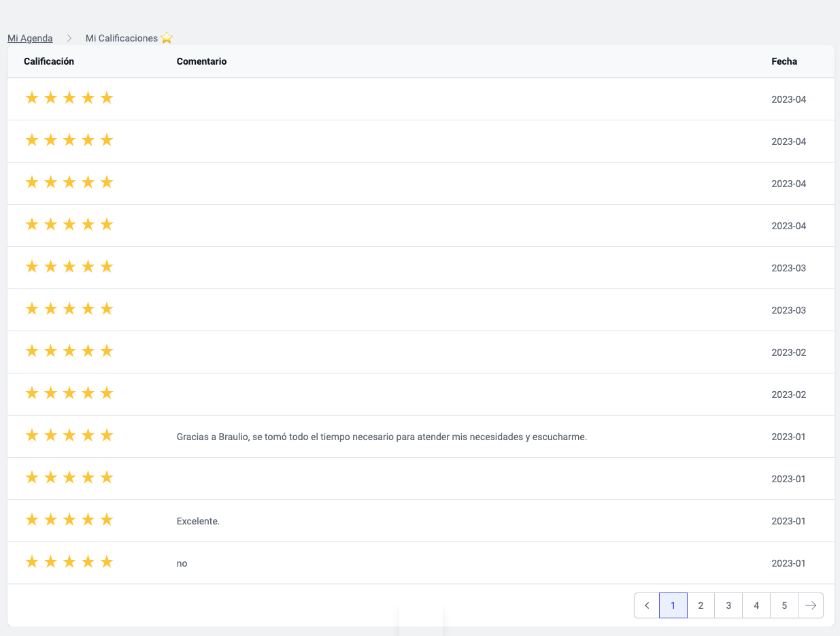The image size is (840, 636).
Task: Go to next page using right arrow
Action: point(810,605)
